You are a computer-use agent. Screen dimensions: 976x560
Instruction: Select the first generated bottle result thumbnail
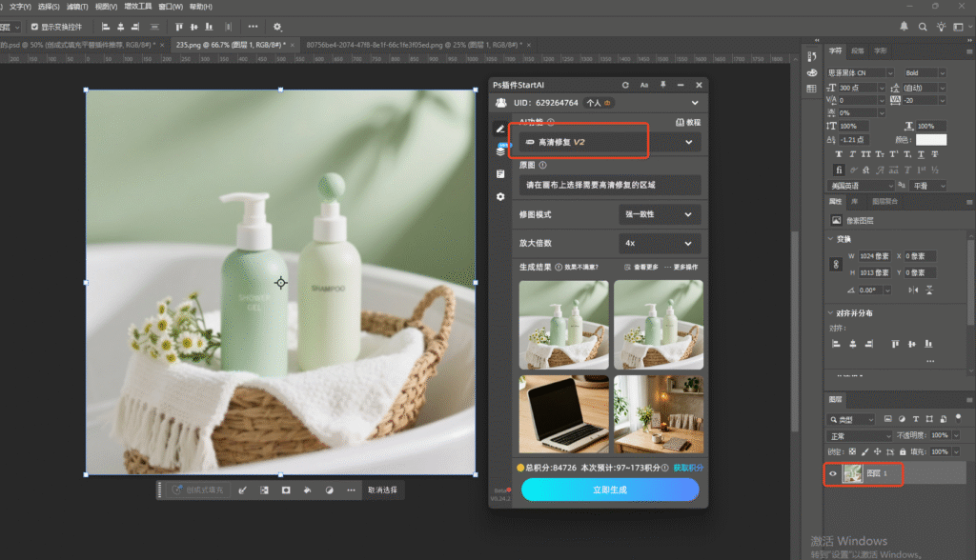(564, 325)
